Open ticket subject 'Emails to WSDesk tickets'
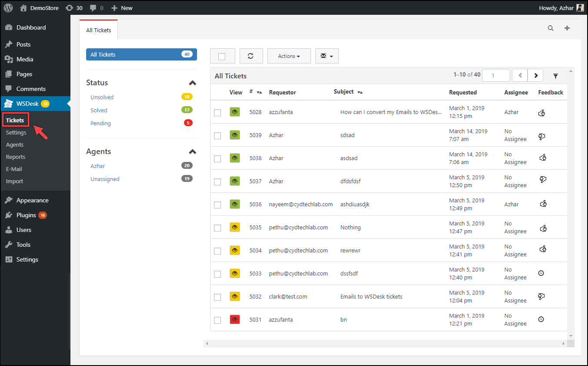Screen dimensions: 588x366 coord(371,296)
